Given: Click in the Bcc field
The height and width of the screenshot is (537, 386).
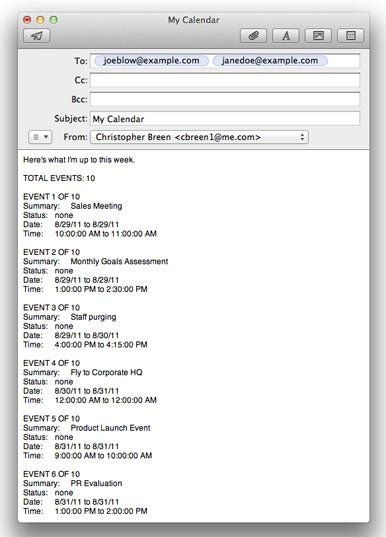Looking at the screenshot, I should pyautogui.click(x=225, y=99).
